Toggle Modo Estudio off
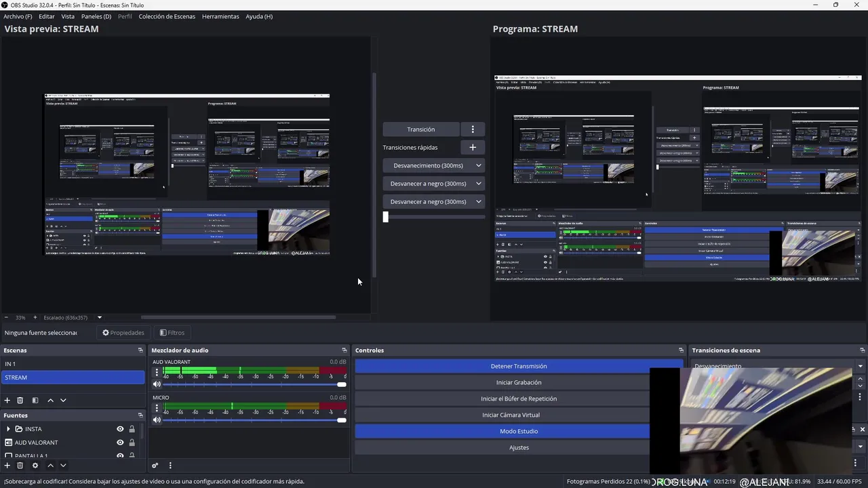The height and width of the screenshot is (488, 868). pyautogui.click(x=519, y=431)
